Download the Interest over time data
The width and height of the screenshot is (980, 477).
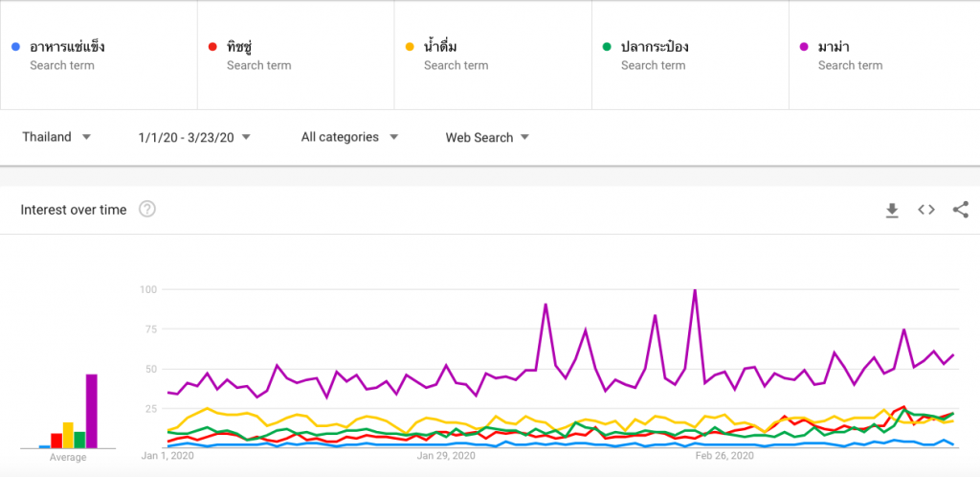coord(892,211)
